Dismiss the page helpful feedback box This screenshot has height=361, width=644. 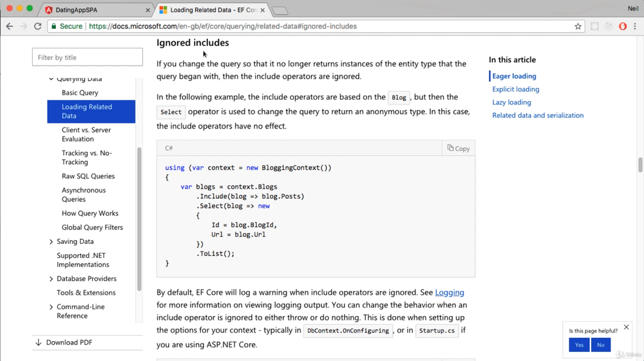627,327
